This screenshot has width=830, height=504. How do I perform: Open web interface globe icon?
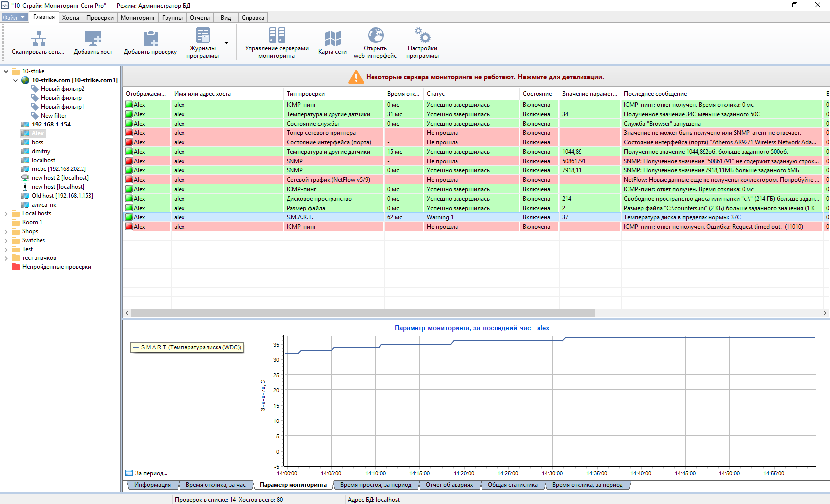375,36
